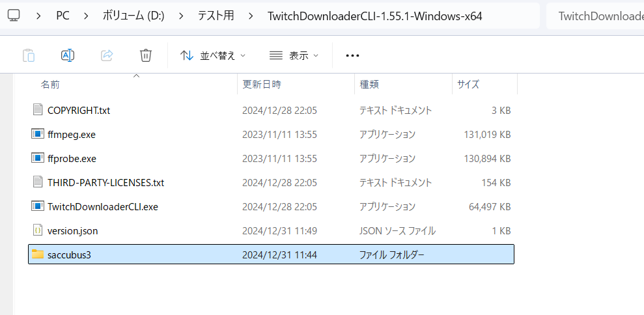Open the three-dot more options menu

tap(352, 55)
